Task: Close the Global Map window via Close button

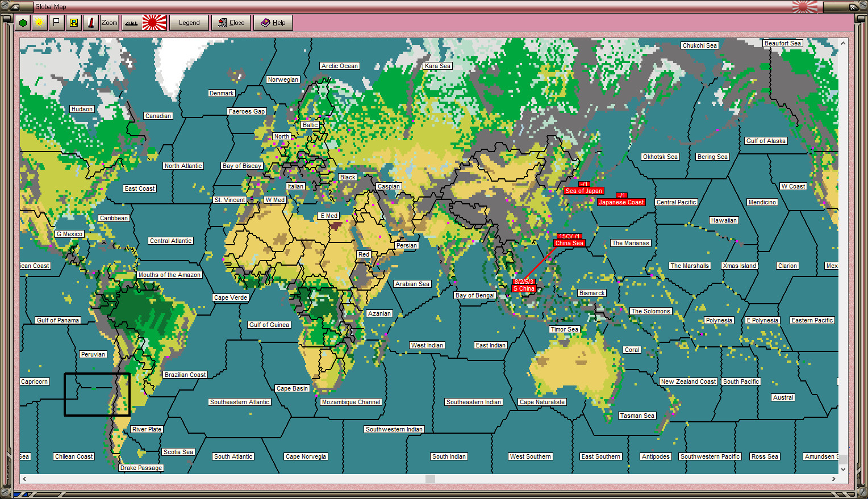Action: tap(231, 23)
